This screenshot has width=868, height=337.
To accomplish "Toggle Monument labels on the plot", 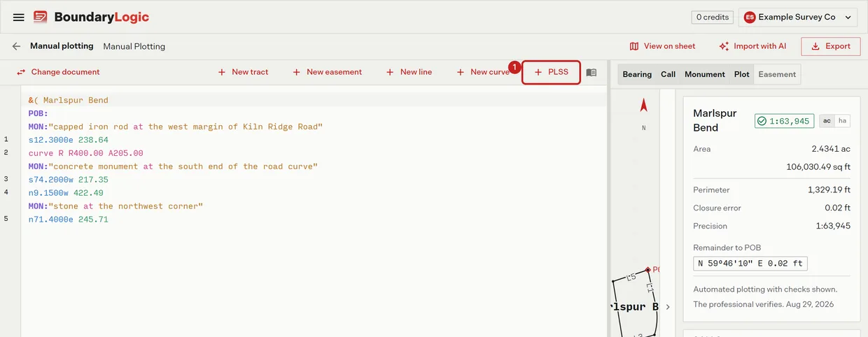I will (x=705, y=74).
